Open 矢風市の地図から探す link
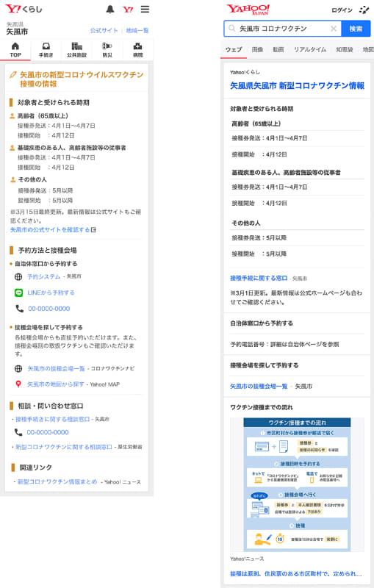374x588 pixels. coord(55,384)
